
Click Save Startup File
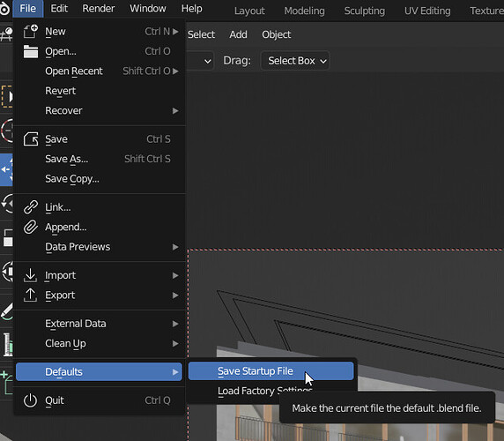[271, 371]
